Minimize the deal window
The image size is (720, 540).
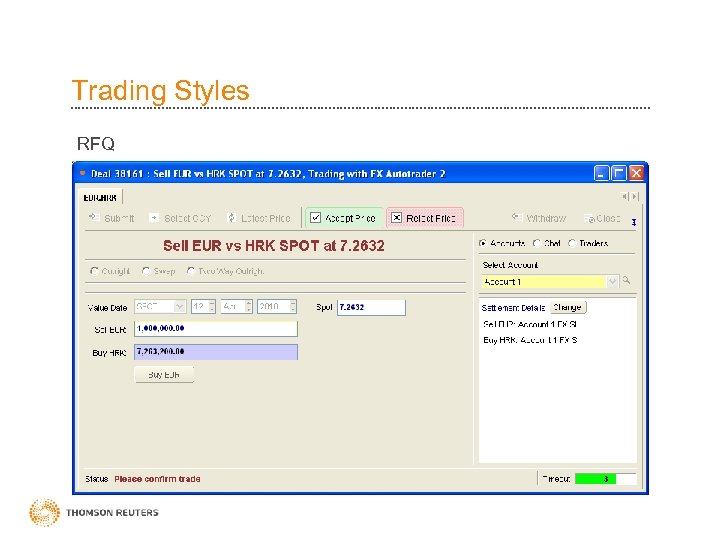click(601, 173)
